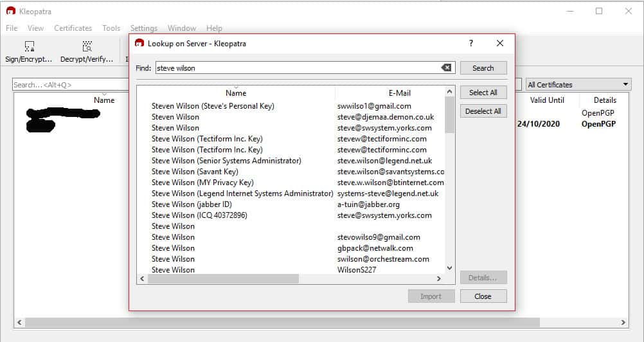This screenshot has width=644, height=342.
Task: Click the Close button in the dialog
Action: 483,296
